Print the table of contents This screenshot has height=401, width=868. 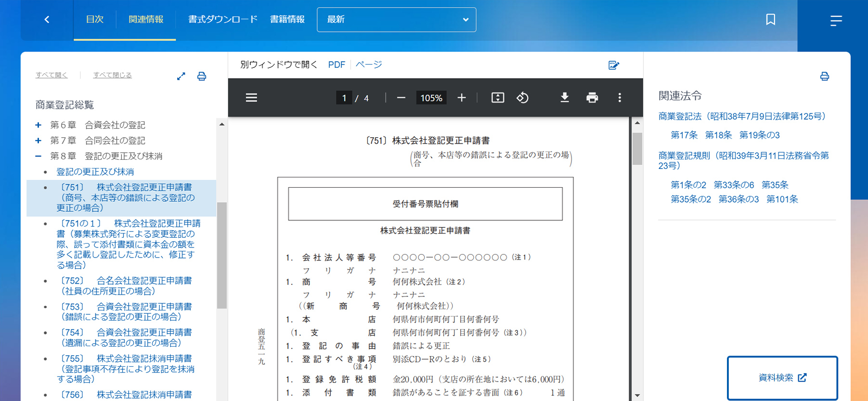click(x=202, y=76)
